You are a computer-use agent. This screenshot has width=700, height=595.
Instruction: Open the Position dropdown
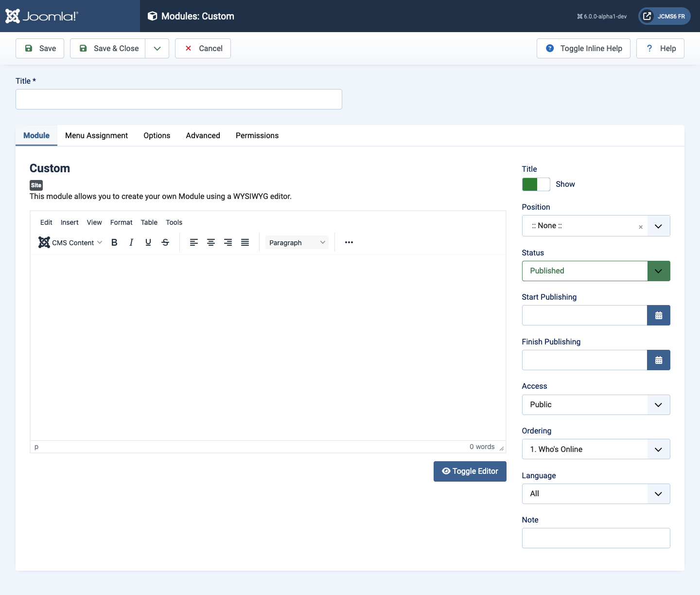(659, 226)
